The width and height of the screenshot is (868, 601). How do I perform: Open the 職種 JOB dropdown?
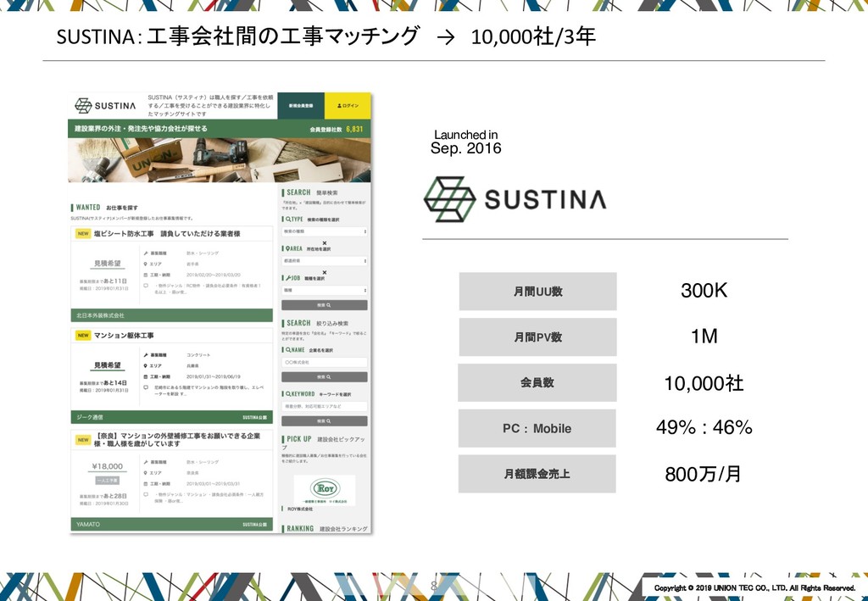tap(325, 290)
